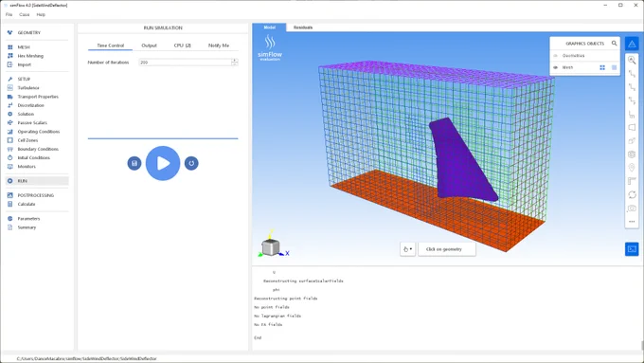The width and height of the screenshot is (644, 363).
Task: Open Operating Conditions
Action: point(39,132)
